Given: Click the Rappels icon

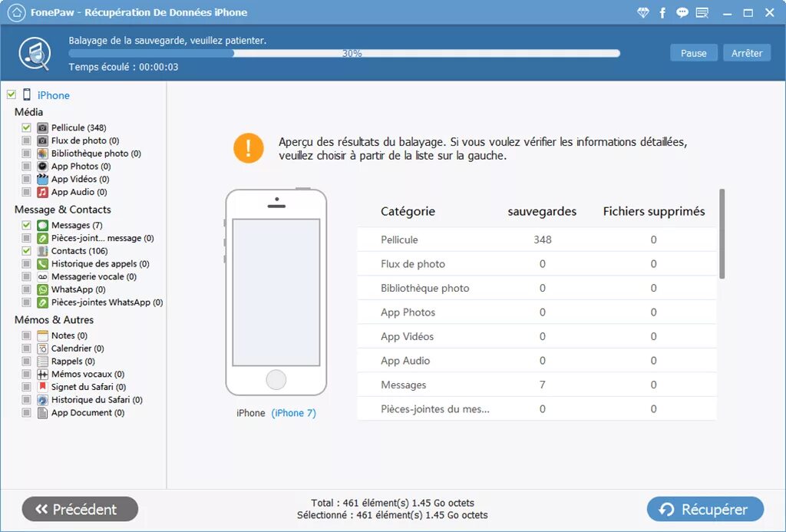Looking at the screenshot, I should (x=43, y=361).
